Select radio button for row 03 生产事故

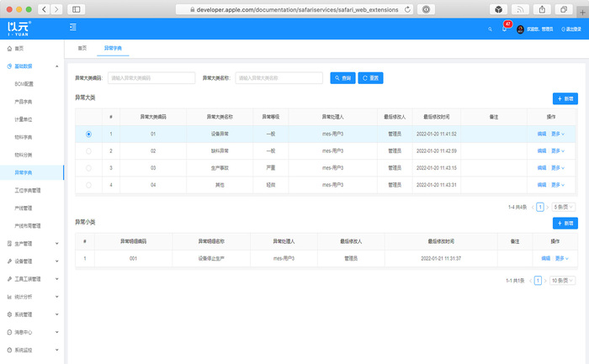point(88,167)
